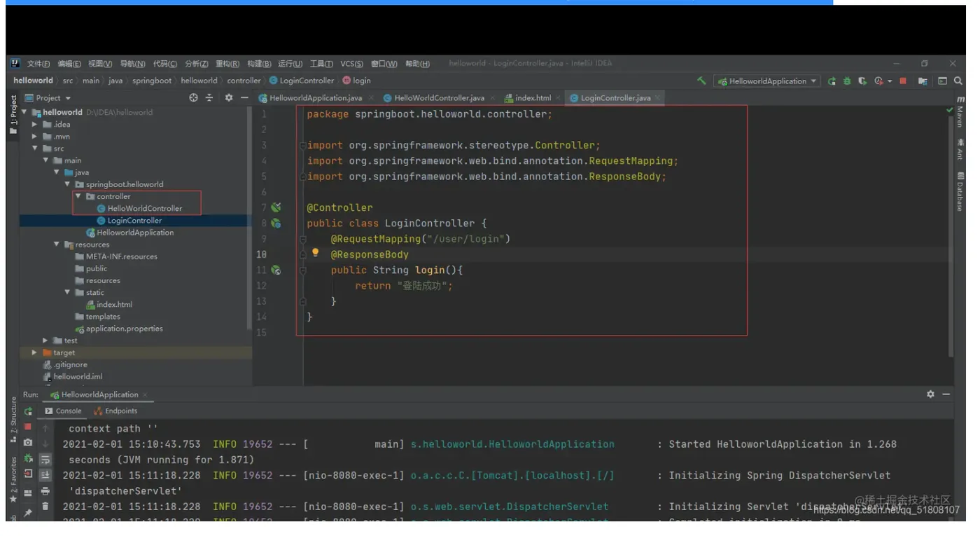Toggle Soft-Wrap in console

tap(45, 460)
